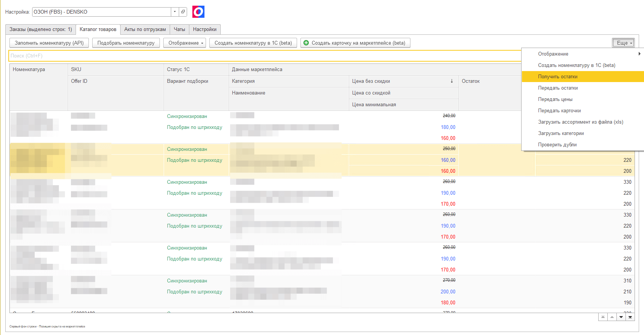Click the Данные маркетплейса column header
Screen dimensions: 644x335
(x=375, y=69)
